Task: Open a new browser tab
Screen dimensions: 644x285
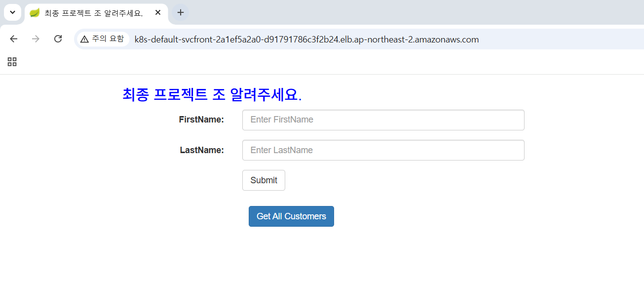Action: (x=181, y=13)
